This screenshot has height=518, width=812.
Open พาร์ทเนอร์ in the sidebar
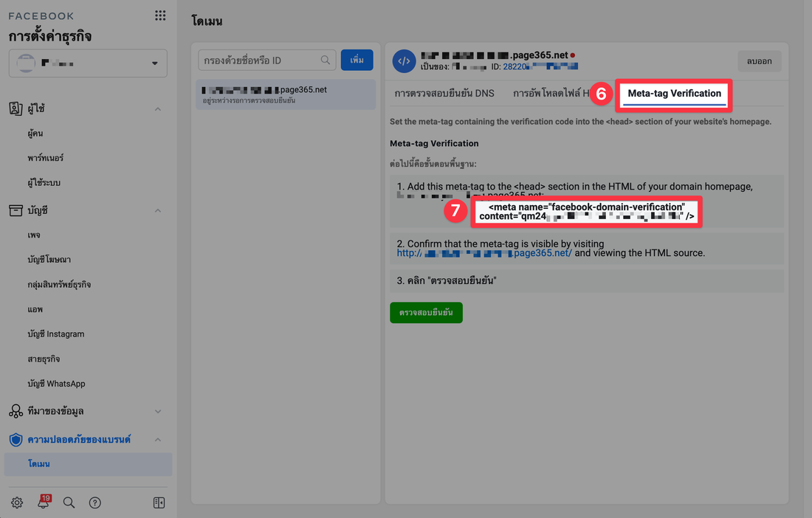[x=46, y=158]
